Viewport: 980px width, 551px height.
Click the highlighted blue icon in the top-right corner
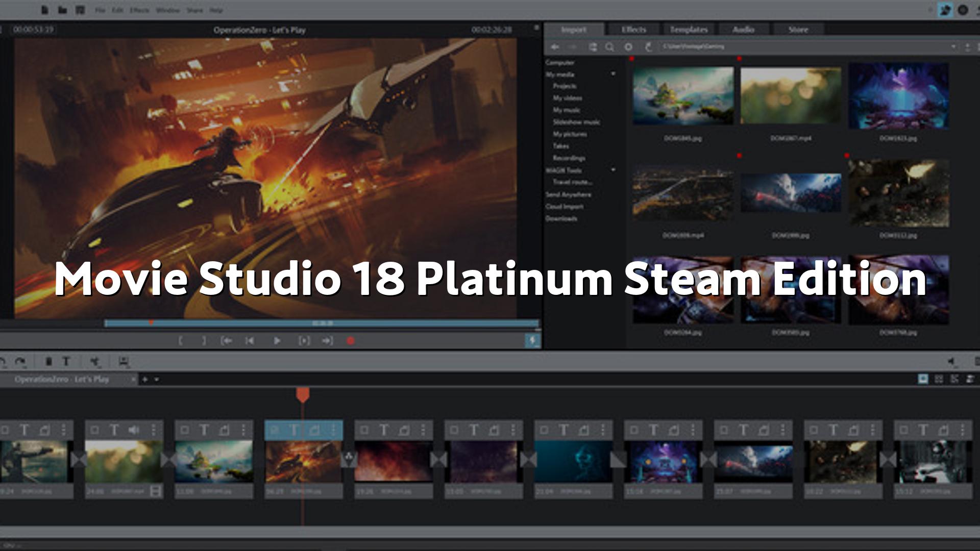pos(945,10)
